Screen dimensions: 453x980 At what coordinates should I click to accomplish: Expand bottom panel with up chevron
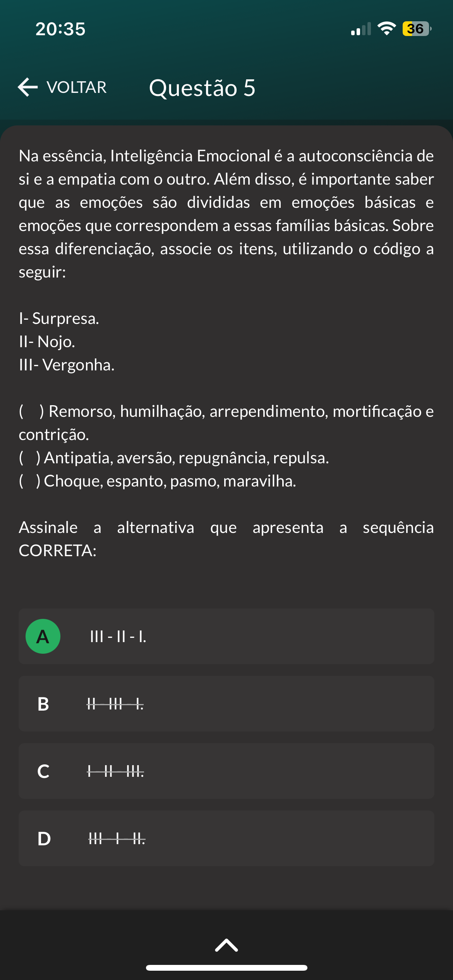tap(226, 945)
